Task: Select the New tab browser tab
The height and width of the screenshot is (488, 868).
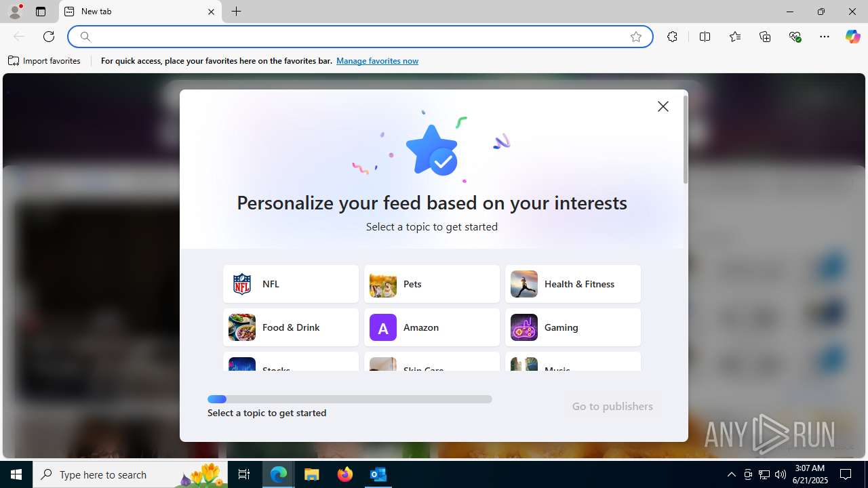Action: tap(140, 12)
